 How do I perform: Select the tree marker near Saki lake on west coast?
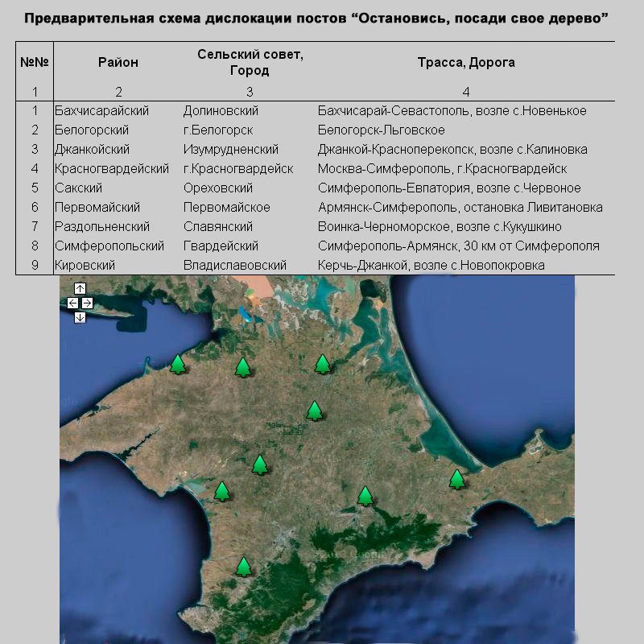tap(222, 492)
